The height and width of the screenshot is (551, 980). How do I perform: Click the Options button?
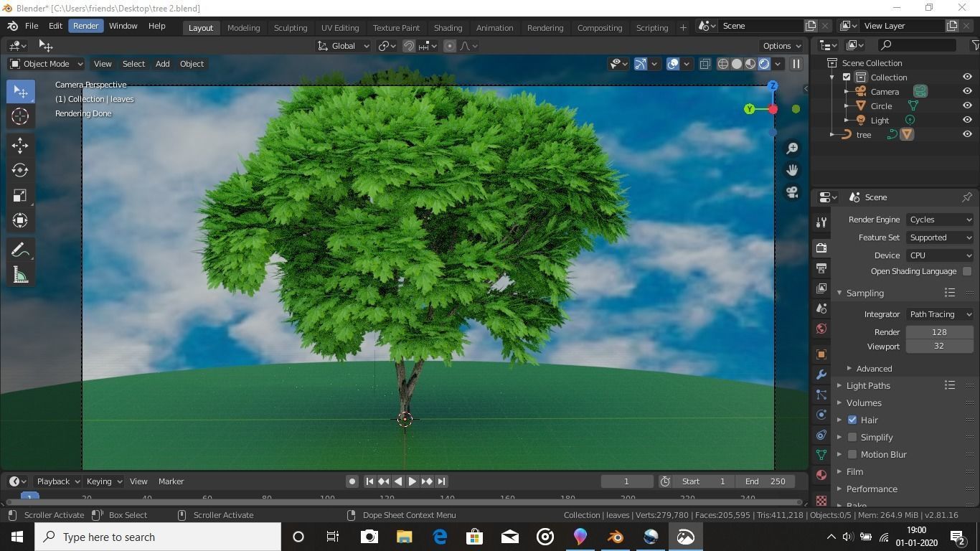tap(782, 46)
